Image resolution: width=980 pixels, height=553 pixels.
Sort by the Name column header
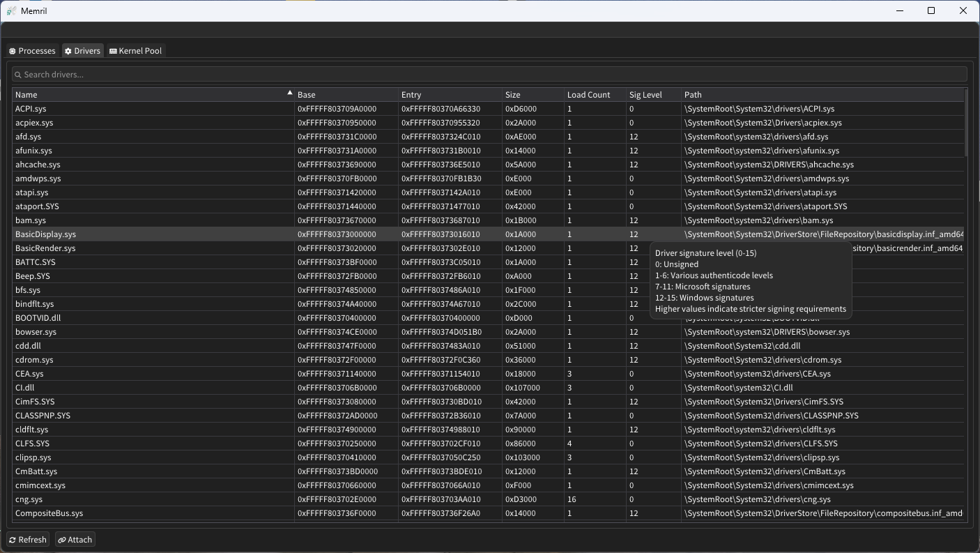click(153, 95)
